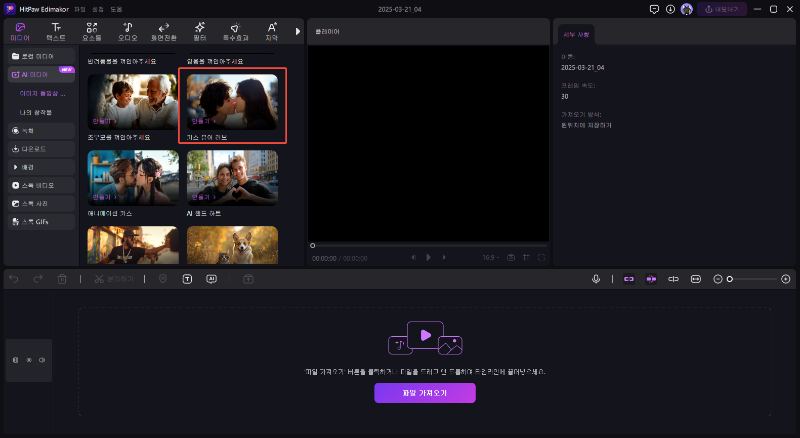Click 만들기 on the heart hands template
The height and width of the screenshot is (438, 800).
point(203,197)
